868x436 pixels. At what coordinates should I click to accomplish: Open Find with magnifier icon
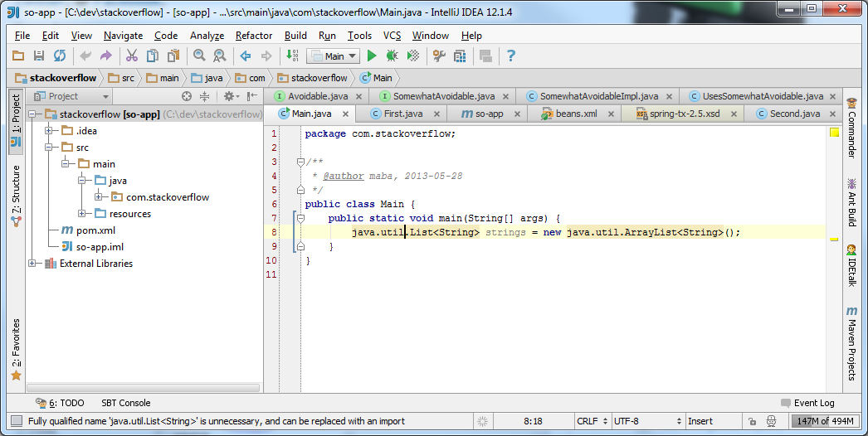(x=199, y=56)
